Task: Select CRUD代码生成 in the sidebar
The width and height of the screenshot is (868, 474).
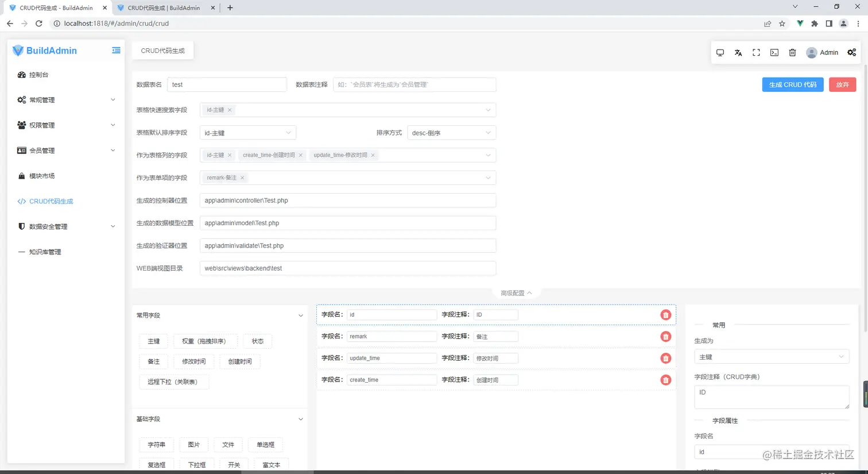Action: [x=66, y=201]
